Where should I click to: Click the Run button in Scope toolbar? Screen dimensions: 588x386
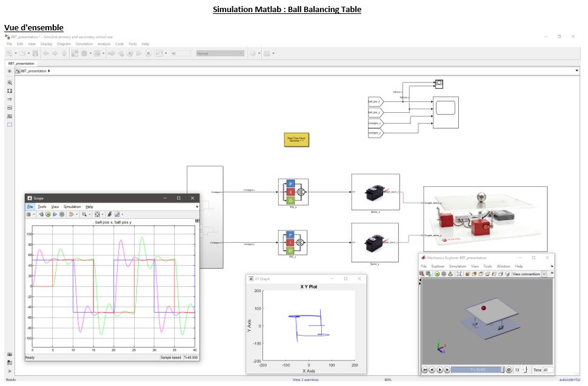(x=48, y=214)
